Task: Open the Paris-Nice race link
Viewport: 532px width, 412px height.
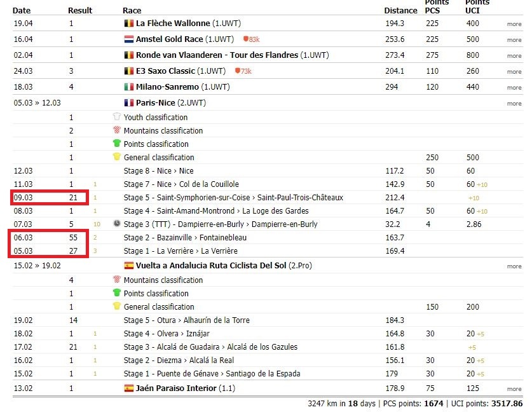Action: click(155, 103)
